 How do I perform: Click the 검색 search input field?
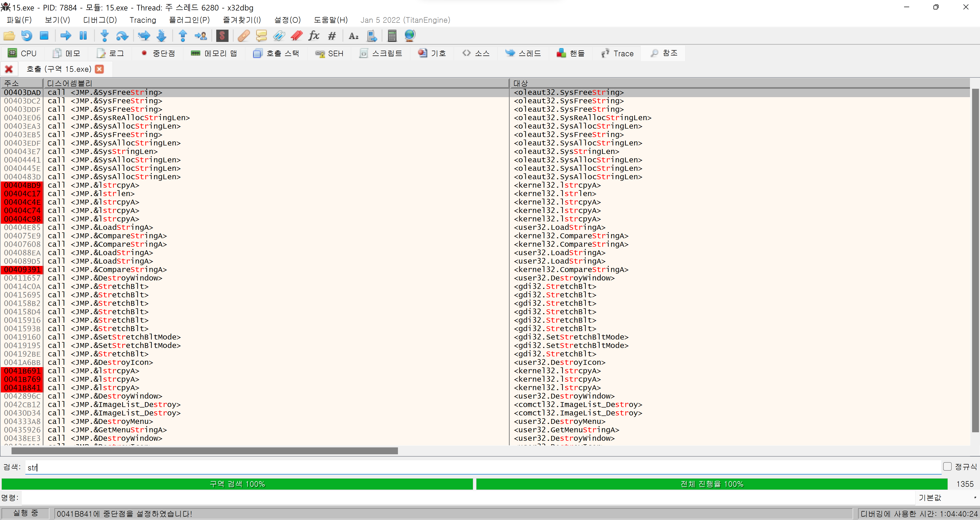tap(483, 467)
